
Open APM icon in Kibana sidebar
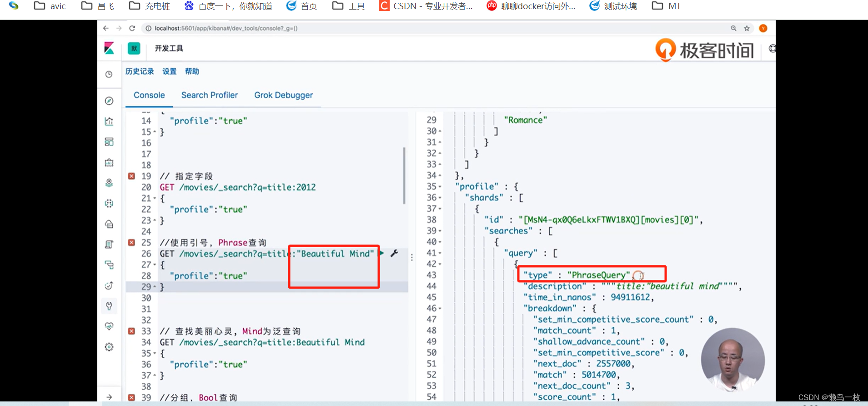click(109, 265)
